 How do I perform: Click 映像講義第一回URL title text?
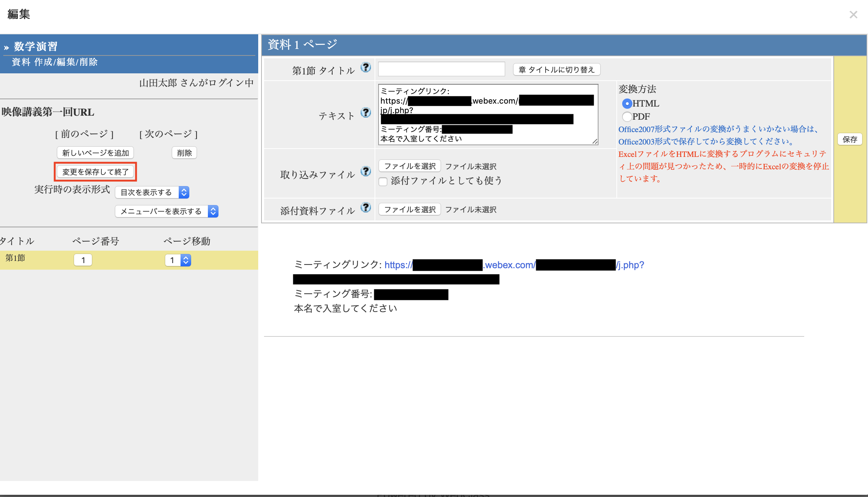48,112
